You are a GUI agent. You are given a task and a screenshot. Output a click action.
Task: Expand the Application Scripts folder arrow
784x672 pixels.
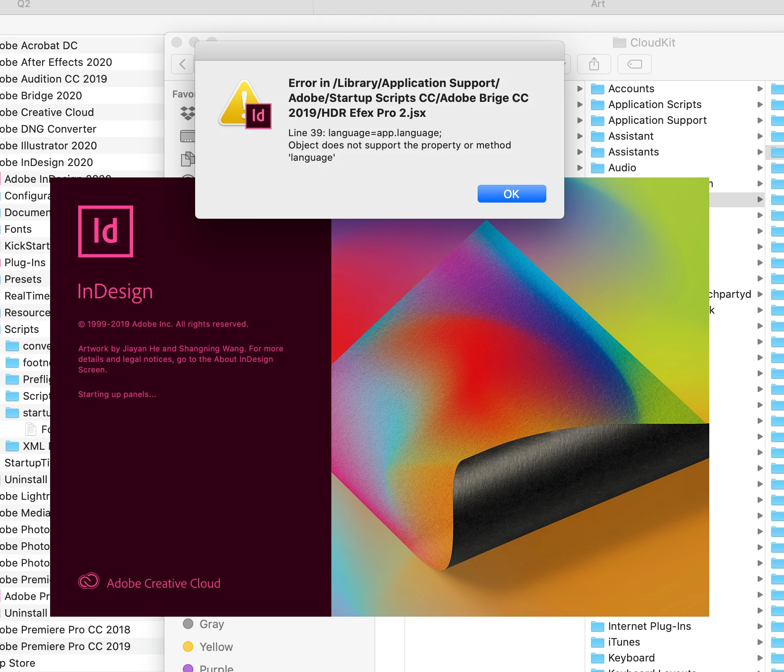pyautogui.click(x=760, y=105)
